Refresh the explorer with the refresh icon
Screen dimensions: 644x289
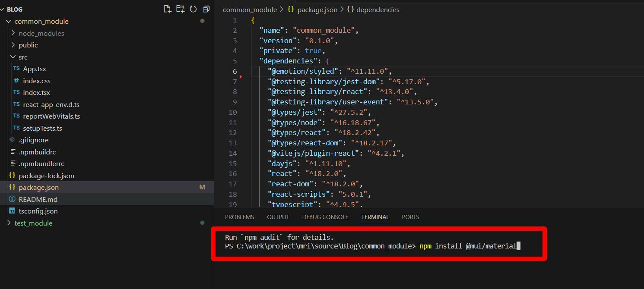coord(193,9)
